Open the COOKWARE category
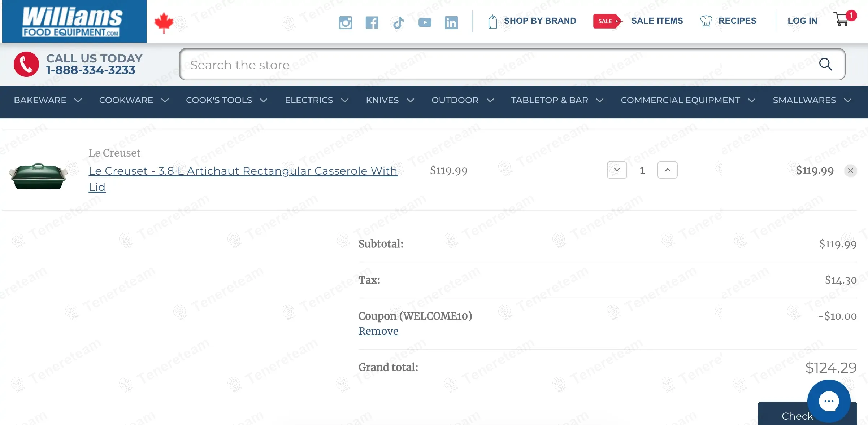868x425 pixels. (x=126, y=100)
